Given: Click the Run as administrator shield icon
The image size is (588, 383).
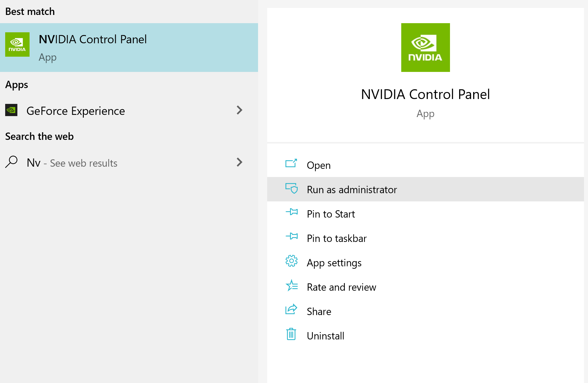Looking at the screenshot, I should 292,188.
